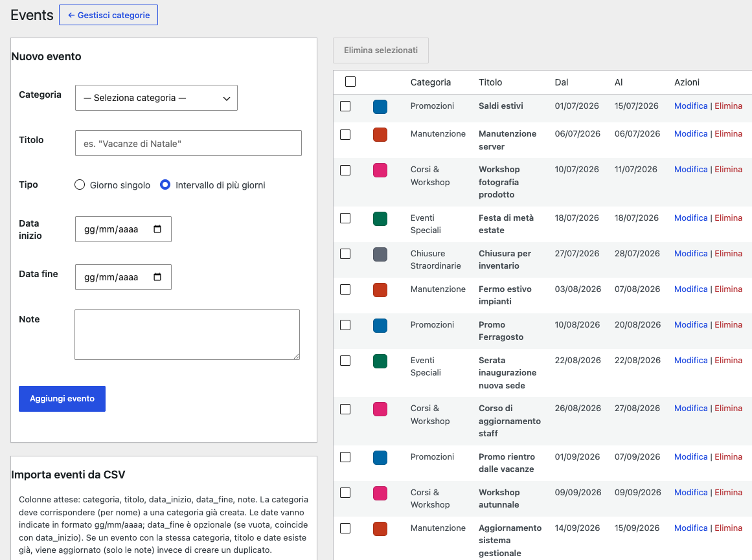Click the Al column header
The height and width of the screenshot is (560, 752).
619,82
